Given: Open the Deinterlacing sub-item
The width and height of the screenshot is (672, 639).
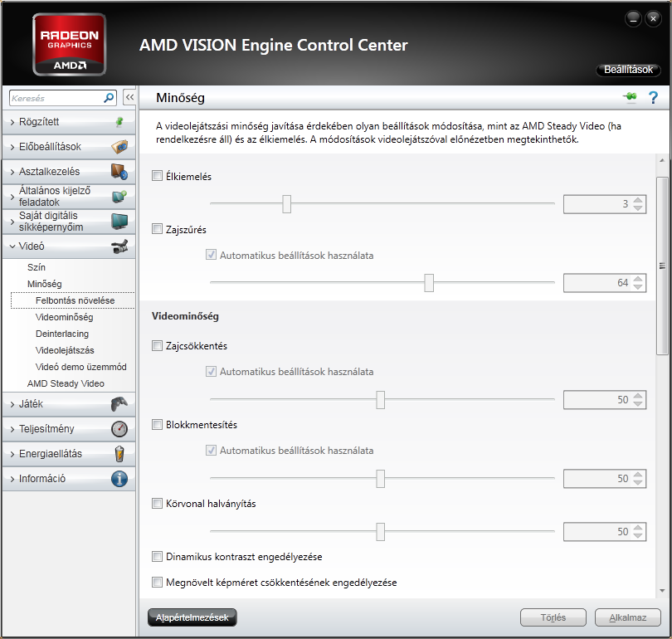Looking at the screenshot, I should [x=62, y=334].
